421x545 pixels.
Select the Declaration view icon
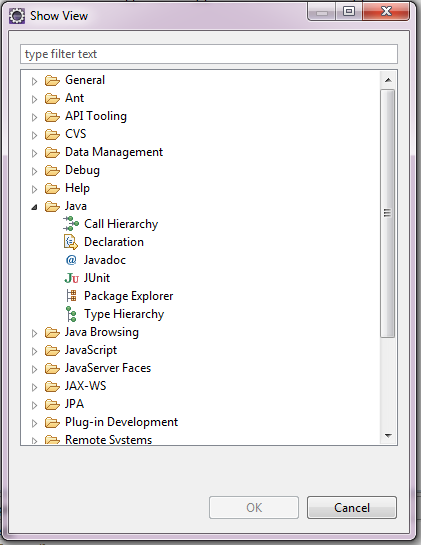coord(71,242)
